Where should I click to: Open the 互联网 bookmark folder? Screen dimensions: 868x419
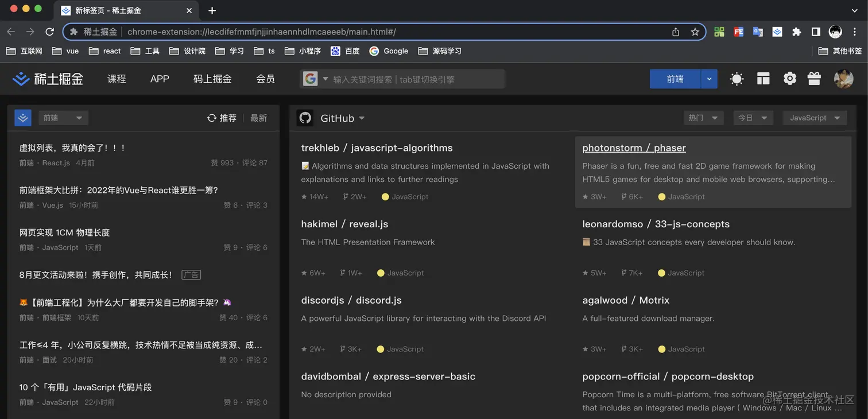pos(24,51)
